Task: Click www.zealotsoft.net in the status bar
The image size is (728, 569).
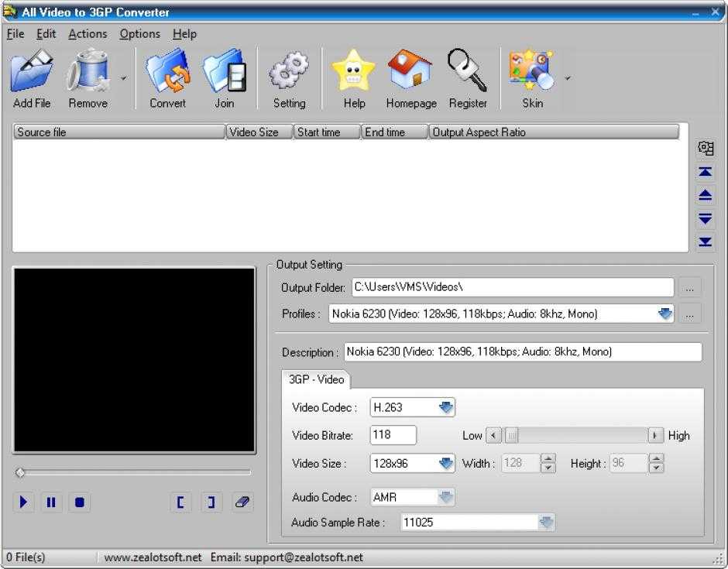Action: tap(153, 557)
